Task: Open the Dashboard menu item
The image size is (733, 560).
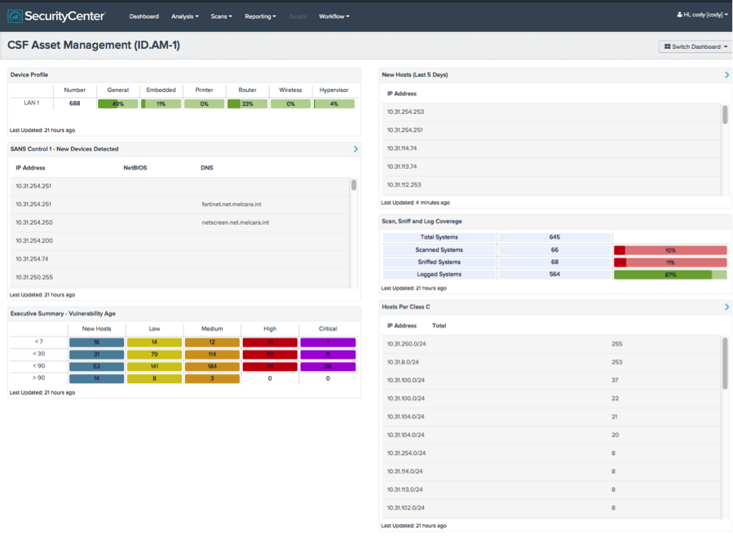Action: (x=144, y=16)
